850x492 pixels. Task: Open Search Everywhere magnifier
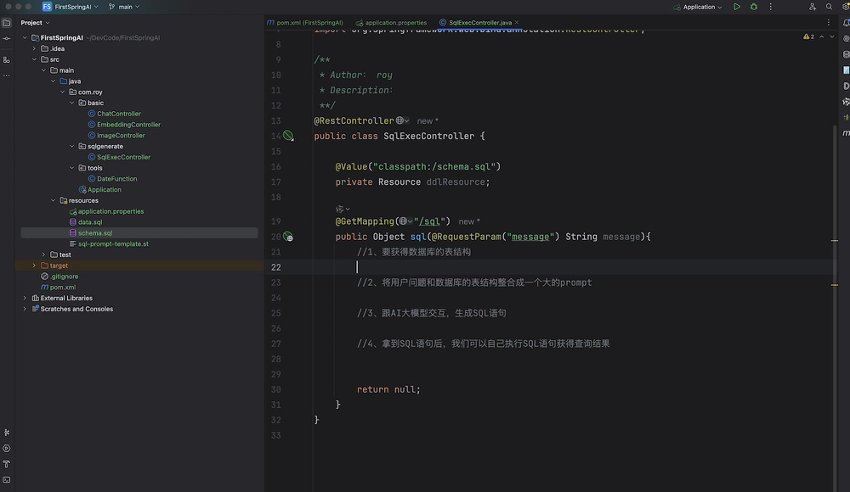(829, 7)
